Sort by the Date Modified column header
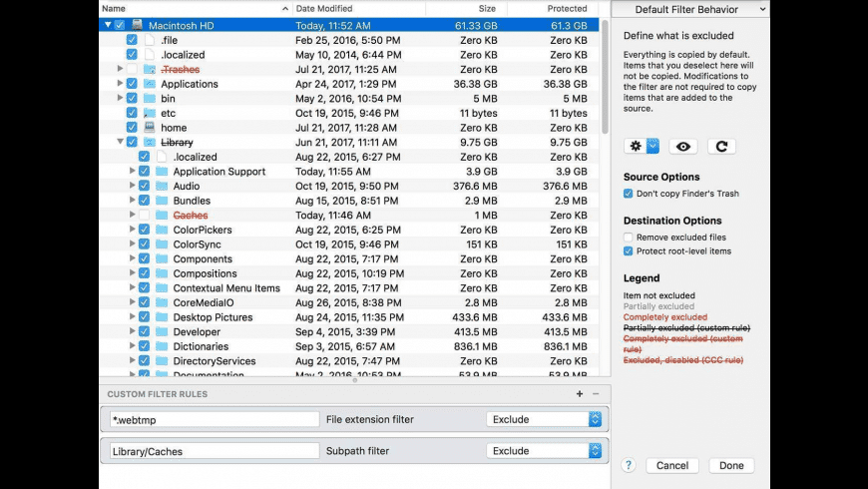 (359, 8)
